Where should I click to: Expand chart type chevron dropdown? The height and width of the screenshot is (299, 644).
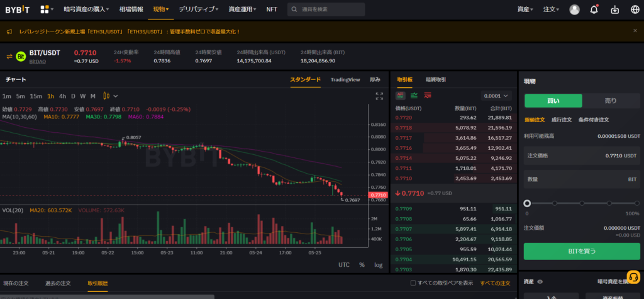click(116, 96)
